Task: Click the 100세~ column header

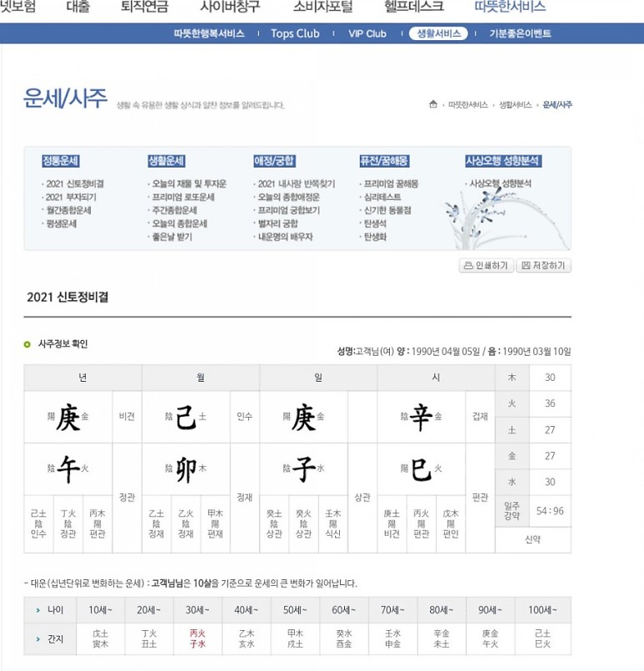Action: (x=542, y=610)
